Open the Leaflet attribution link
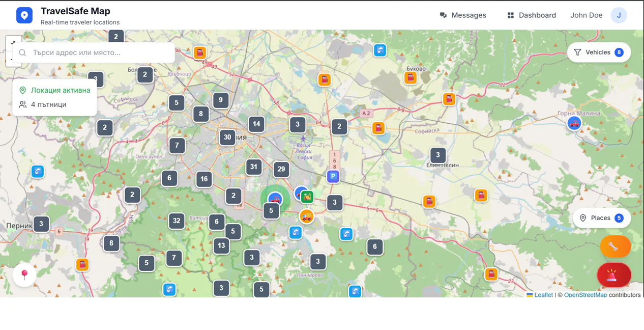The width and height of the screenshot is (644, 330). coord(543,295)
